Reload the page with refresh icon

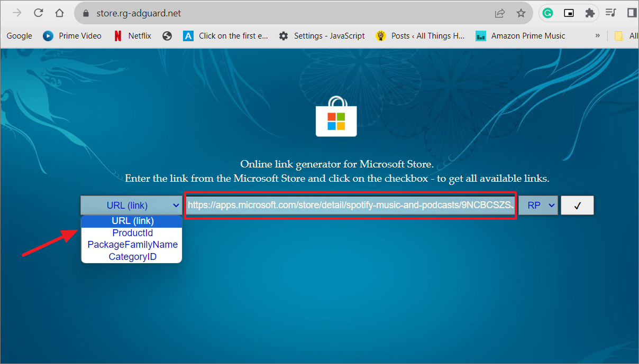click(x=38, y=13)
